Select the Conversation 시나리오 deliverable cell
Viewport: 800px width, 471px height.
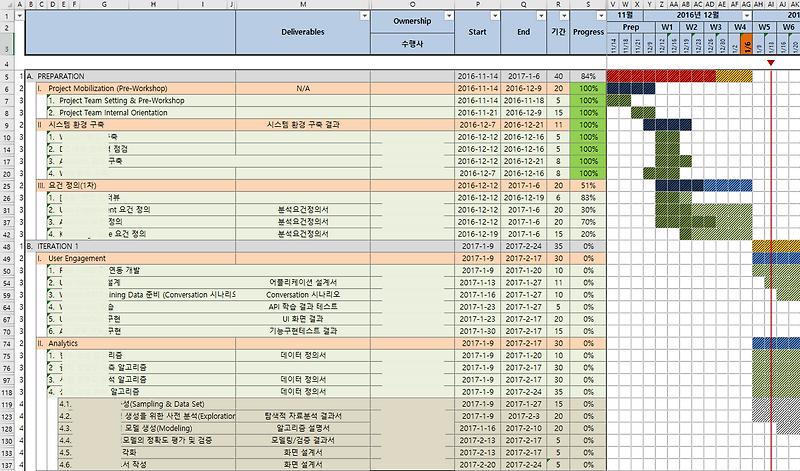pyautogui.click(x=303, y=295)
